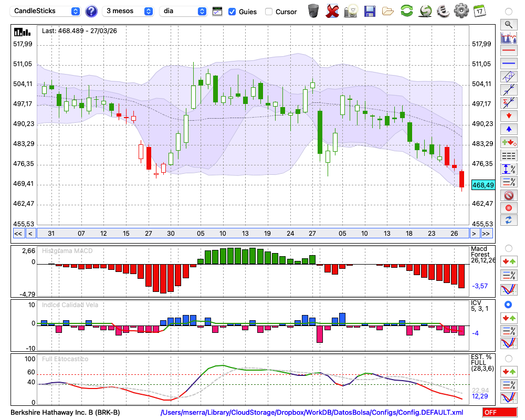Viewport: 525px width, 420px height.
Task: Click the blue help question mark icon
Action: click(x=91, y=11)
